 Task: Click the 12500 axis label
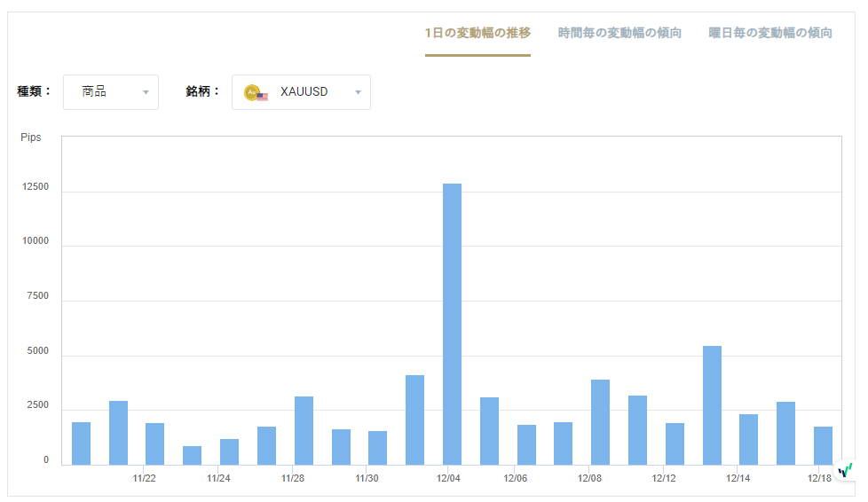[36, 186]
